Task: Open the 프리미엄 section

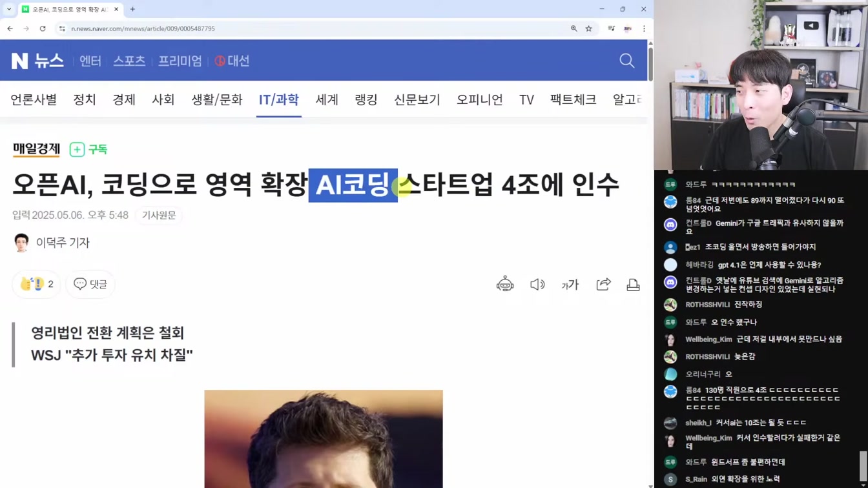Action: tap(180, 61)
